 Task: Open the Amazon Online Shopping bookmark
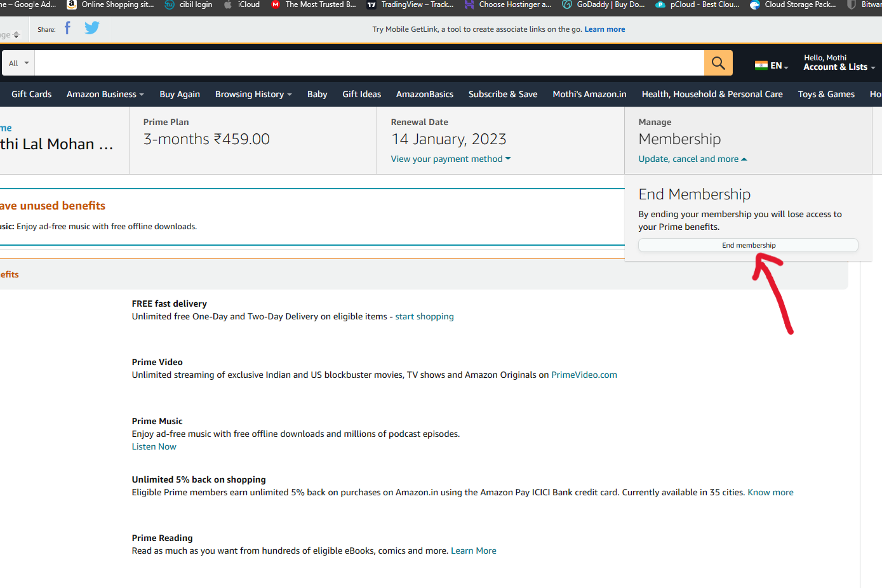click(x=111, y=4)
